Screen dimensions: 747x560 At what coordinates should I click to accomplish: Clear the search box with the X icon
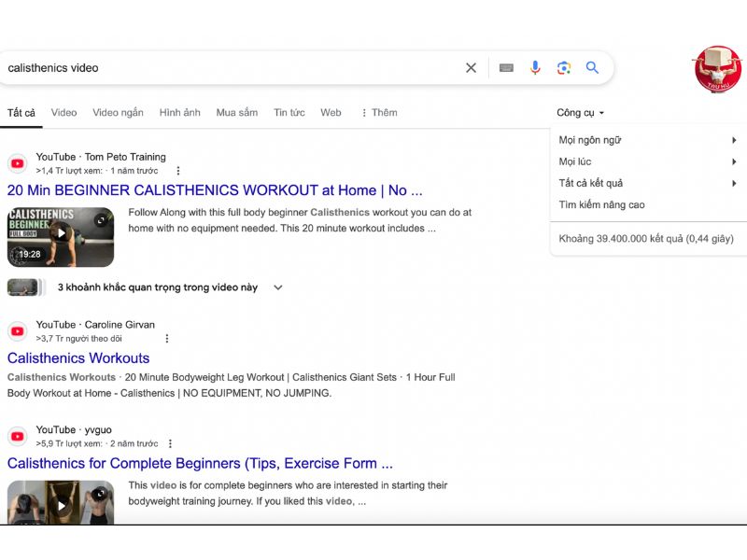[x=471, y=68]
